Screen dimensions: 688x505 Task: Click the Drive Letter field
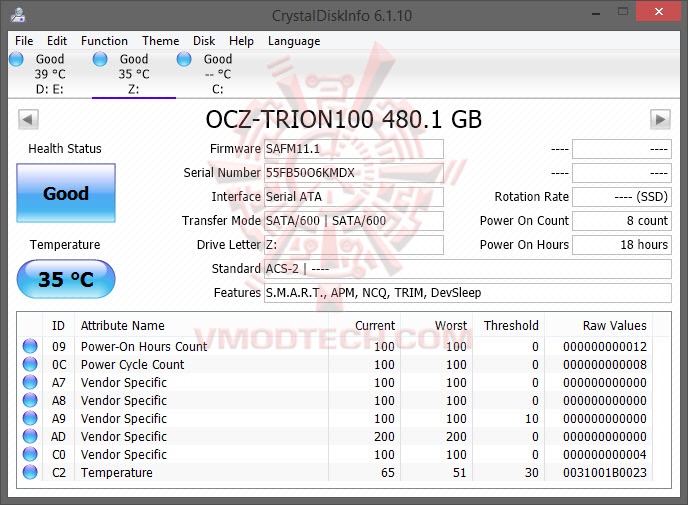click(x=354, y=244)
